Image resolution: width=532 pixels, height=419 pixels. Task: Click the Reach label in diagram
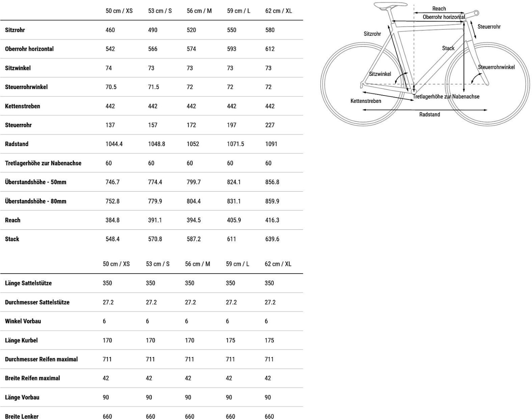(x=439, y=9)
